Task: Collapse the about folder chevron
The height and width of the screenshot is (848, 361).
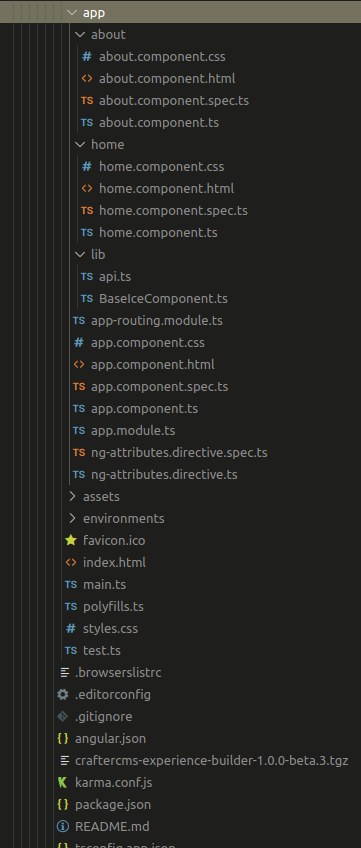Action: pos(79,35)
